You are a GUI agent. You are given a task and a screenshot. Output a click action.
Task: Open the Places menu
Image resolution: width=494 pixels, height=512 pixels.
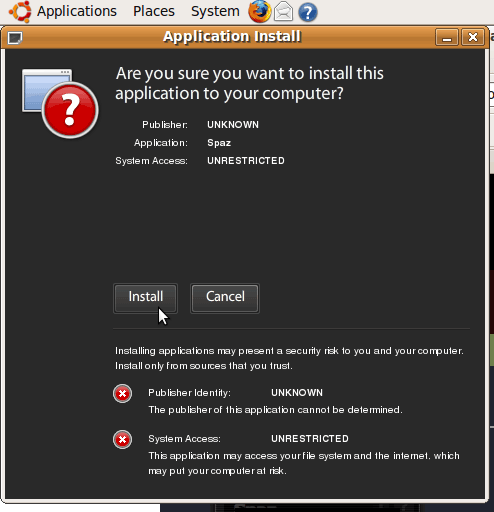[x=154, y=11]
